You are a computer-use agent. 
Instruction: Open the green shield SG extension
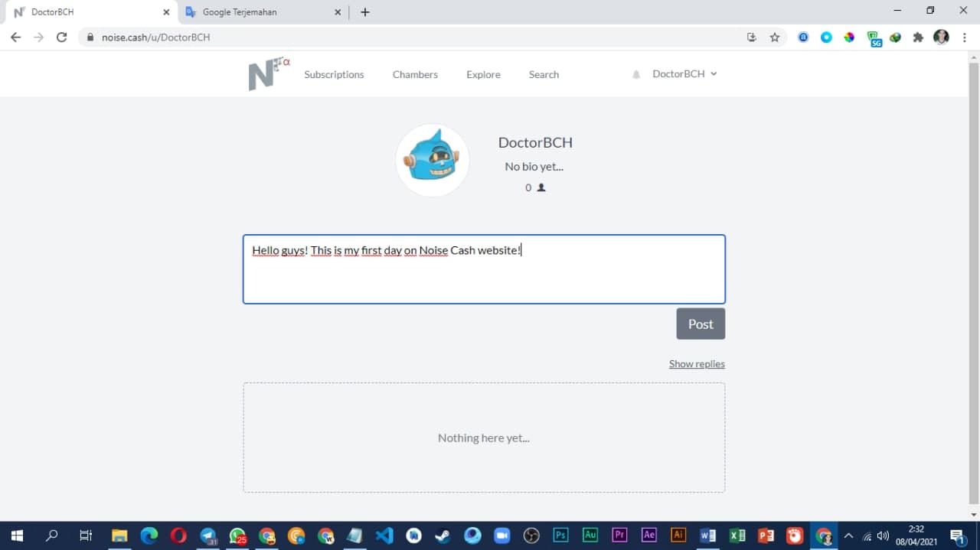click(874, 38)
